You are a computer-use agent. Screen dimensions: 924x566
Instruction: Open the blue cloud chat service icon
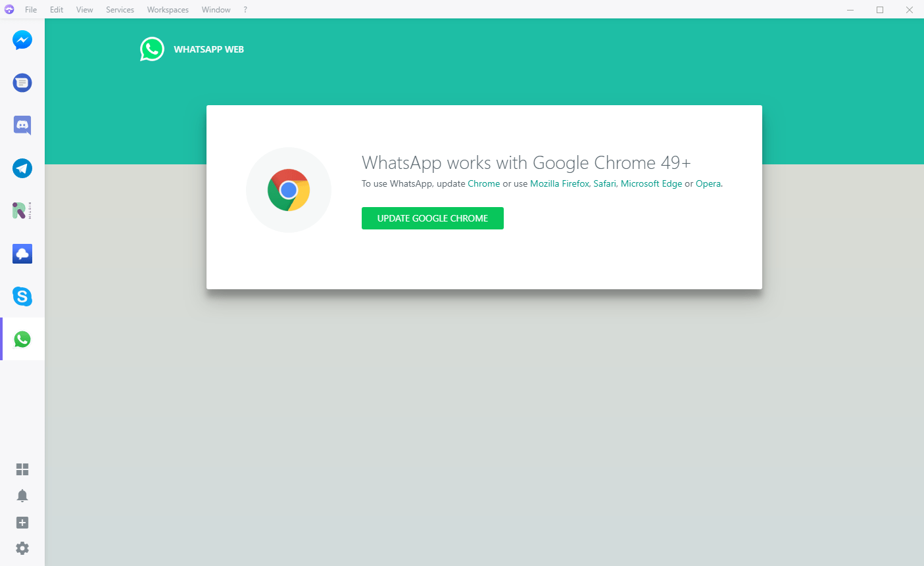[22, 254]
